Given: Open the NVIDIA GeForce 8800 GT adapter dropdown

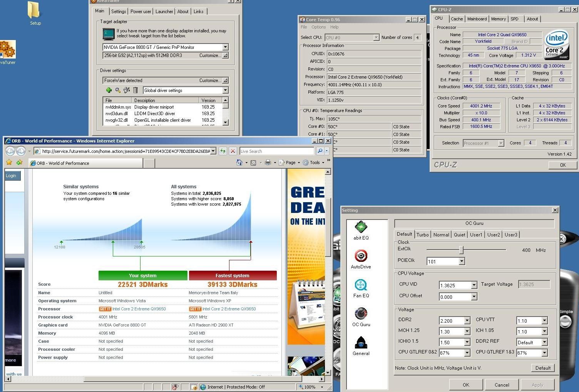Looking at the screenshot, I should pyautogui.click(x=225, y=47).
